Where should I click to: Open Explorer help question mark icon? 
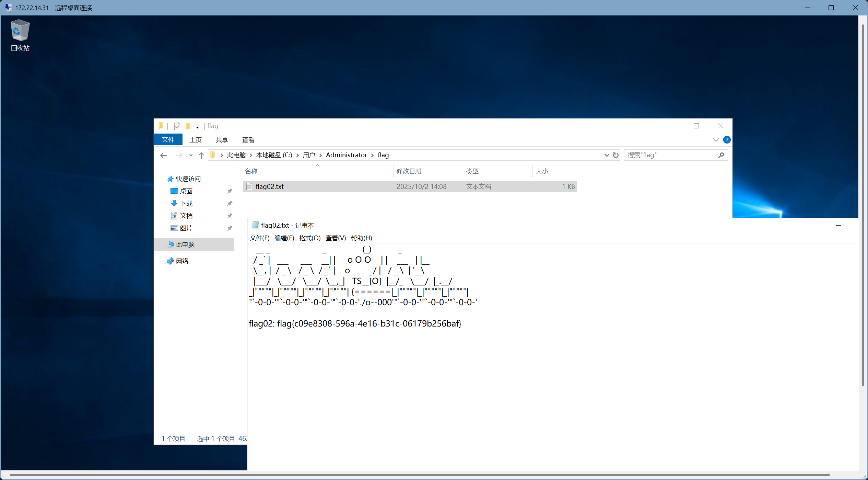tap(727, 140)
